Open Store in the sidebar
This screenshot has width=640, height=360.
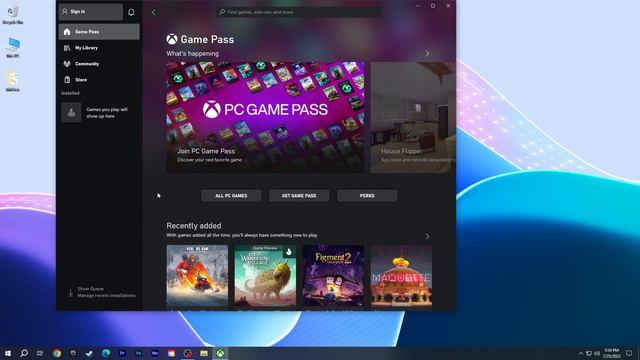[99, 80]
